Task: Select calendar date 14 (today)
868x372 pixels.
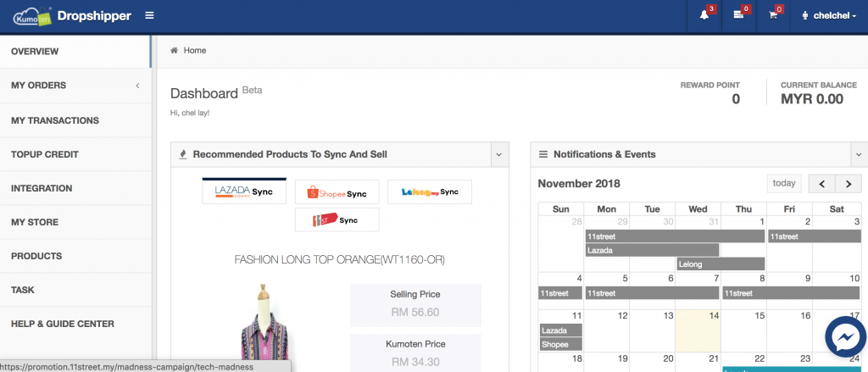Action: tap(698, 330)
